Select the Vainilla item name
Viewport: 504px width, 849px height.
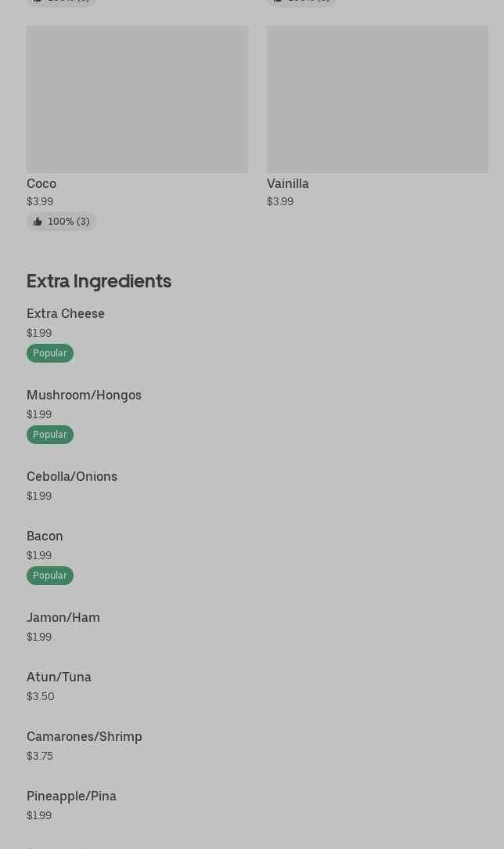pos(288,183)
